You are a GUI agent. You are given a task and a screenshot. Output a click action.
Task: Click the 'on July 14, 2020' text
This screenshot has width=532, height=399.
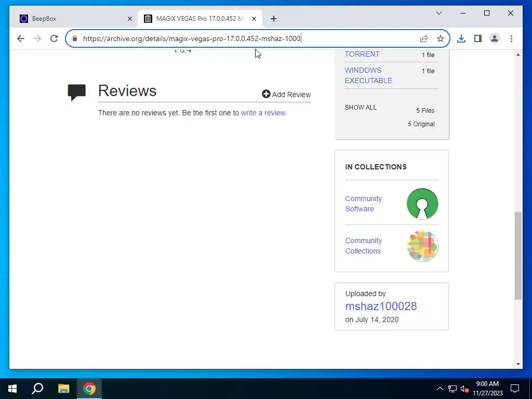coord(372,320)
